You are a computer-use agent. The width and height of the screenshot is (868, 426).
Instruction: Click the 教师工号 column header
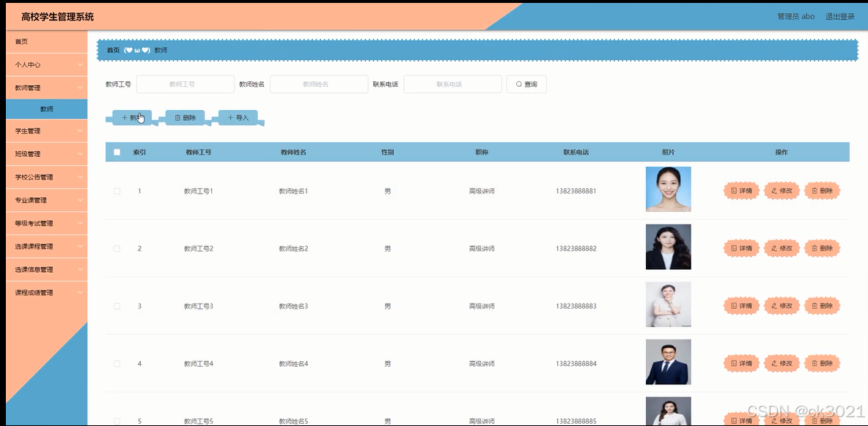198,153
